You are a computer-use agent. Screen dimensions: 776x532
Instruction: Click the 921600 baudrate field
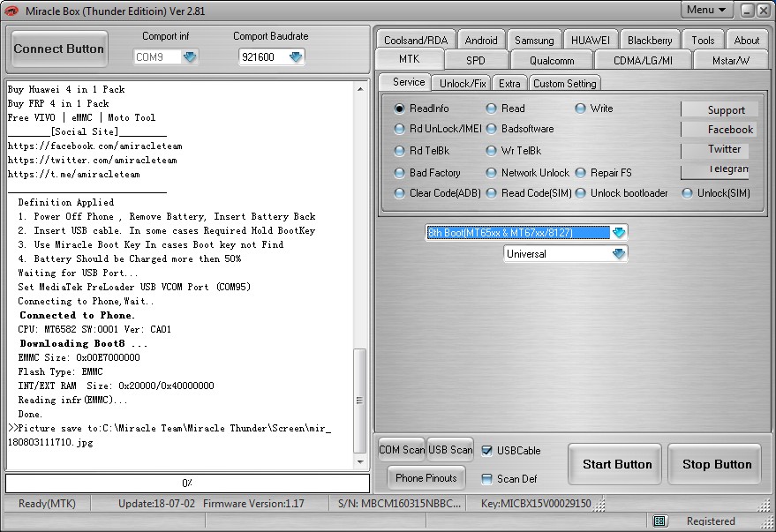(x=263, y=56)
